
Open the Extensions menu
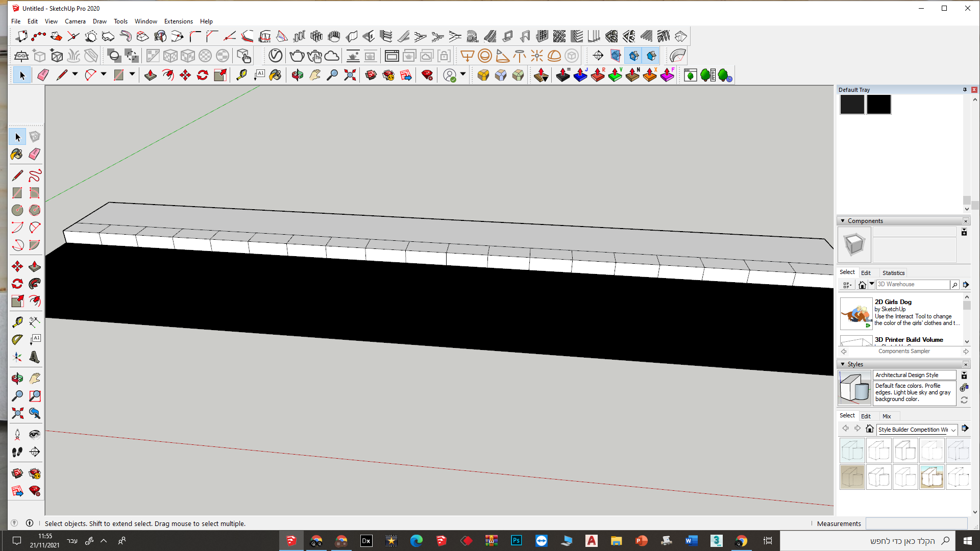pos(178,21)
